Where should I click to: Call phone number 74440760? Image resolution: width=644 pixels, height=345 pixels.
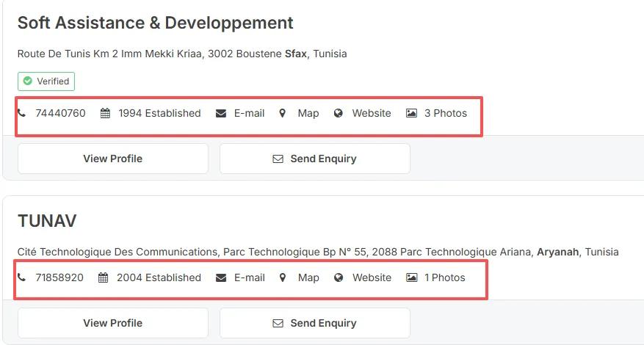60,113
